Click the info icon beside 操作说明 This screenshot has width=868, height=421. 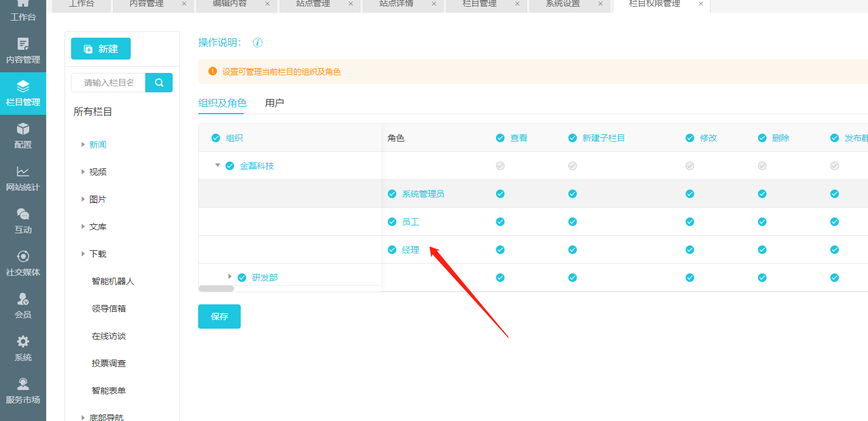[258, 43]
